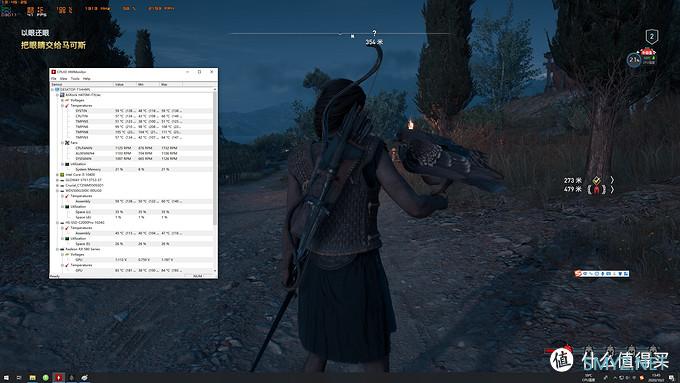The width and height of the screenshot is (680, 383).
Task: Open File Explorer from the taskbar
Action: tap(33, 378)
